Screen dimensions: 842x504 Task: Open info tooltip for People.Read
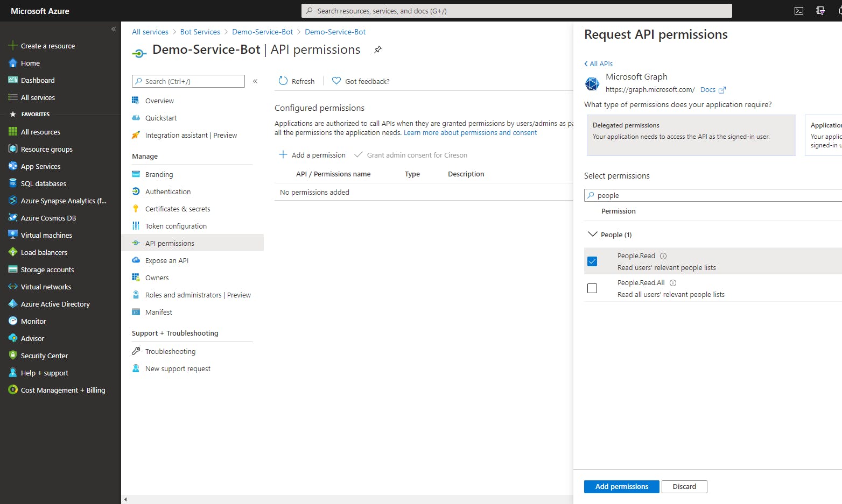pyautogui.click(x=663, y=256)
